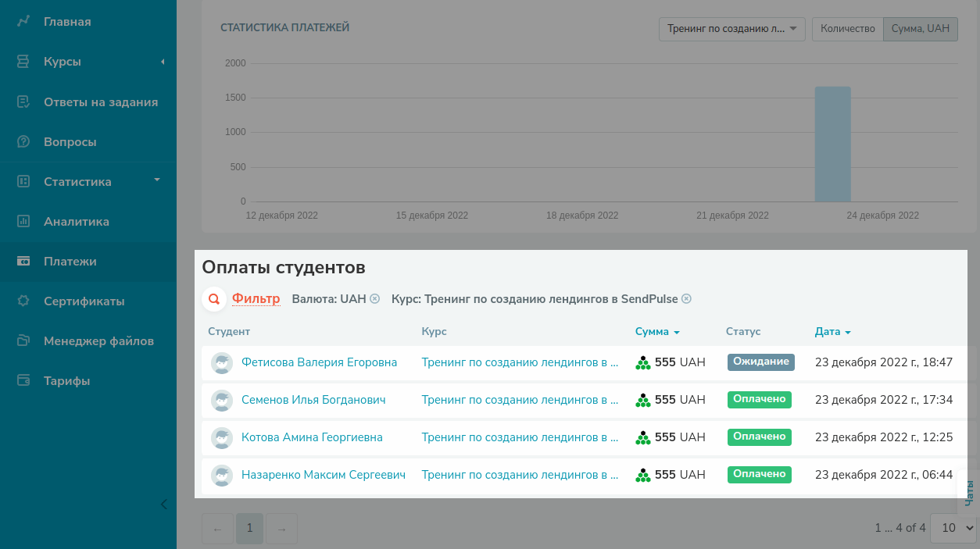Go to next page of payments
The width and height of the screenshot is (980, 549).
(x=281, y=529)
